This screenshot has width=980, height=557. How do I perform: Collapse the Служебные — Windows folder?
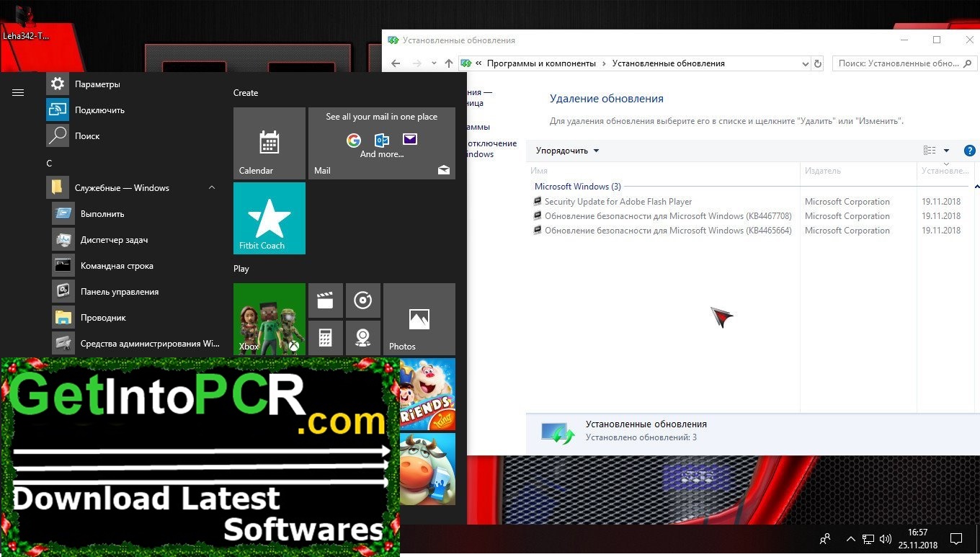pyautogui.click(x=134, y=188)
